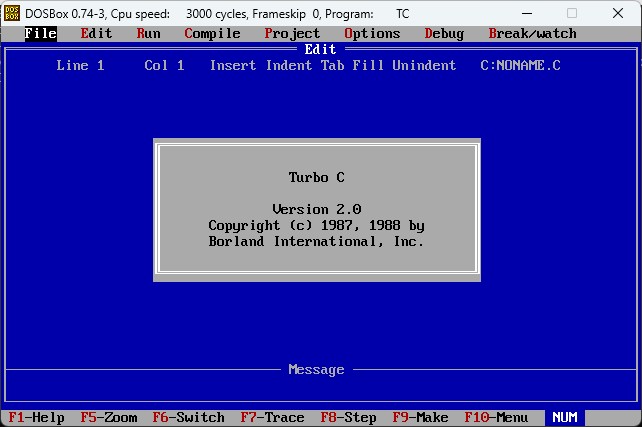Open the Debug menu
This screenshot has height=427, width=642.
pos(444,34)
